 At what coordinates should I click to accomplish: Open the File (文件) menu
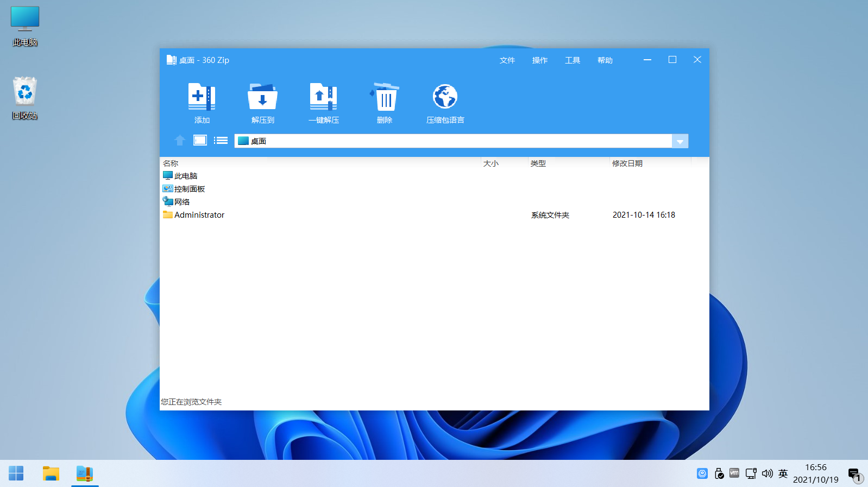[507, 60]
